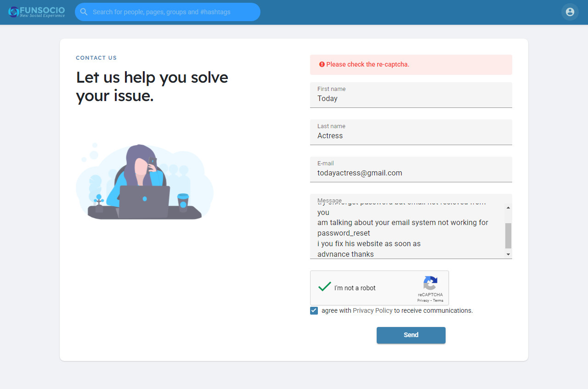Open reCAPTCHA Privacy link
The height and width of the screenshot is (389, 588).
[x=423, y=300]
